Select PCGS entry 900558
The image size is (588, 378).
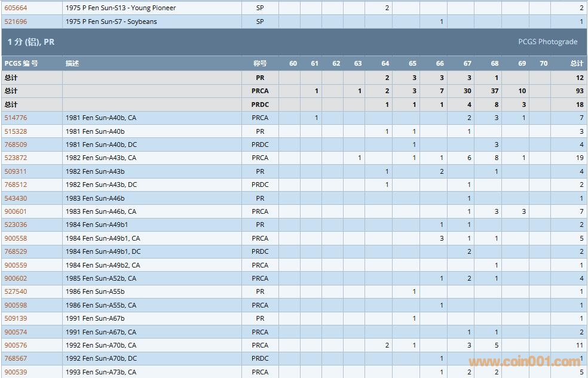(16, 238)
